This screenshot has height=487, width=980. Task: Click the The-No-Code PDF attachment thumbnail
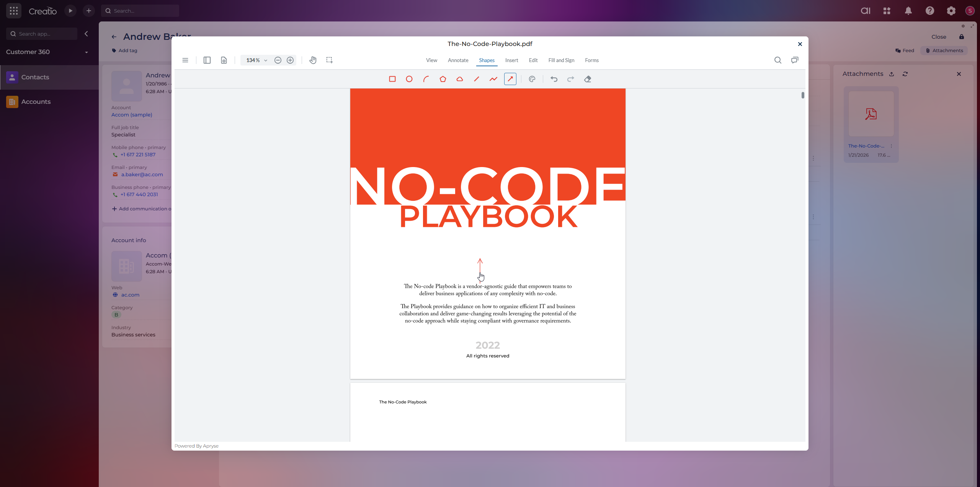pyautogui.click(x=871, y=114)
